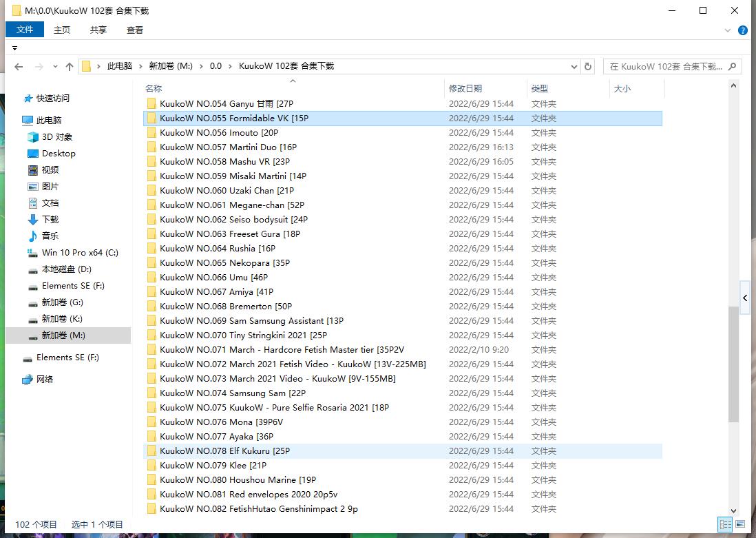This screenshot has height=538, width=756.
Task: Click the 0.0 breadcrumb in address bar
Action: (216, 66)
